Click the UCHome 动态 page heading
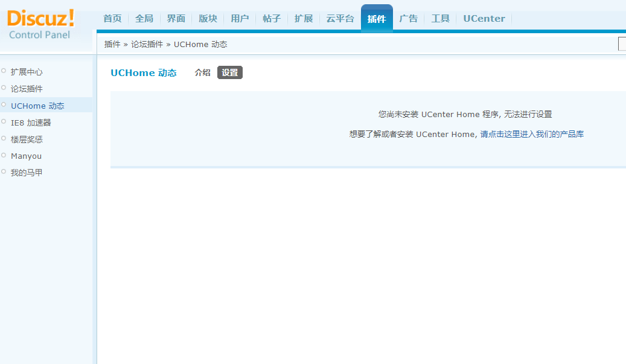Image resolution: width=626 pixels, height=364 pixels. 143,72
